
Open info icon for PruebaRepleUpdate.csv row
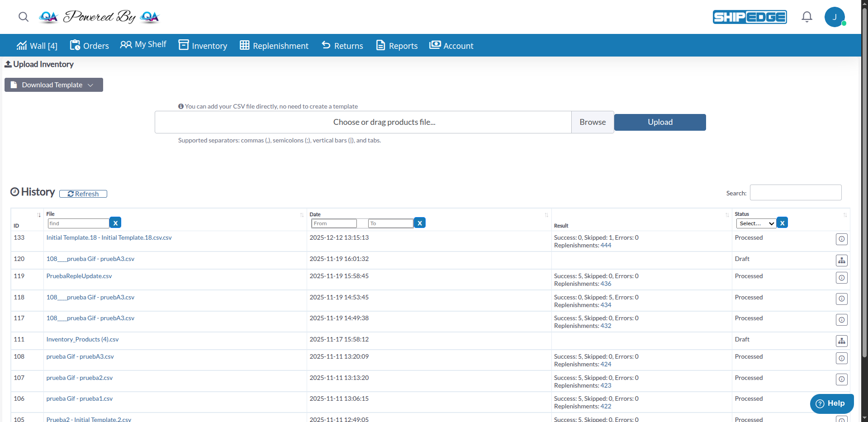click(841, 278)
